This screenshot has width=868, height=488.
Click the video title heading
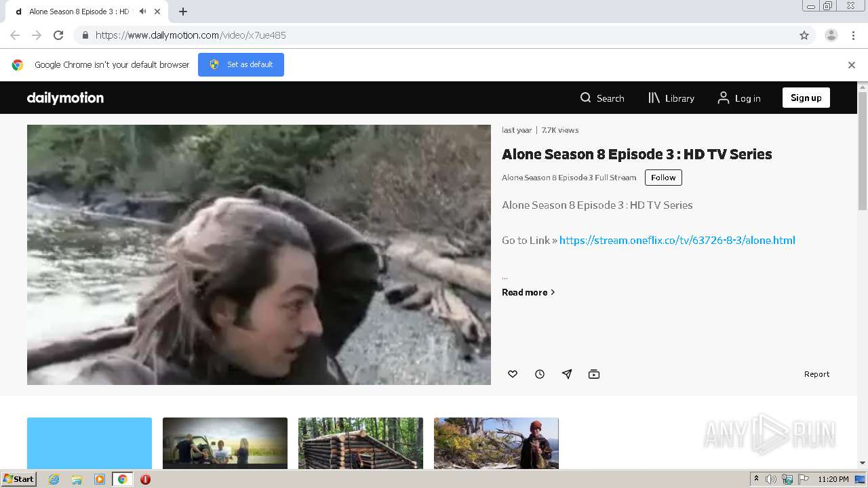(x=637, y=154)
